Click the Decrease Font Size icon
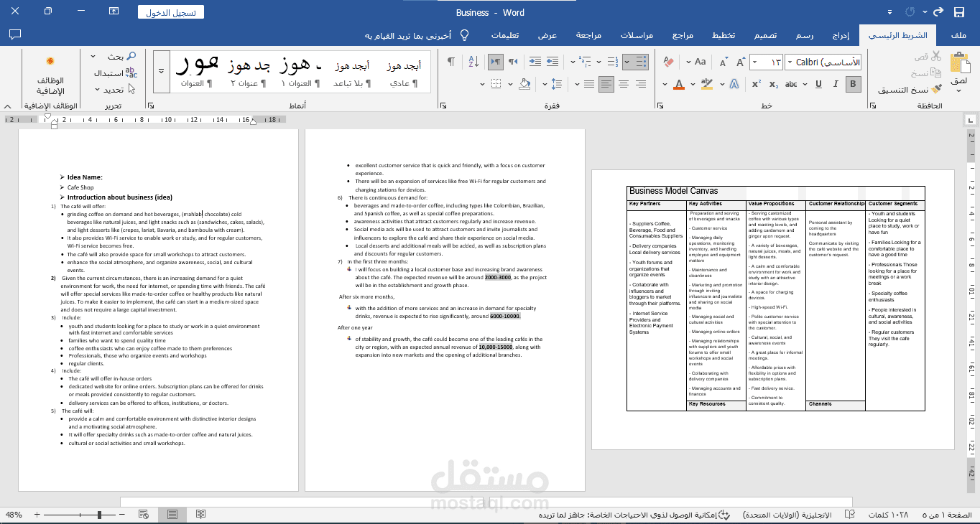Viewport: 980px width, 524px height. tap(724, 62)
